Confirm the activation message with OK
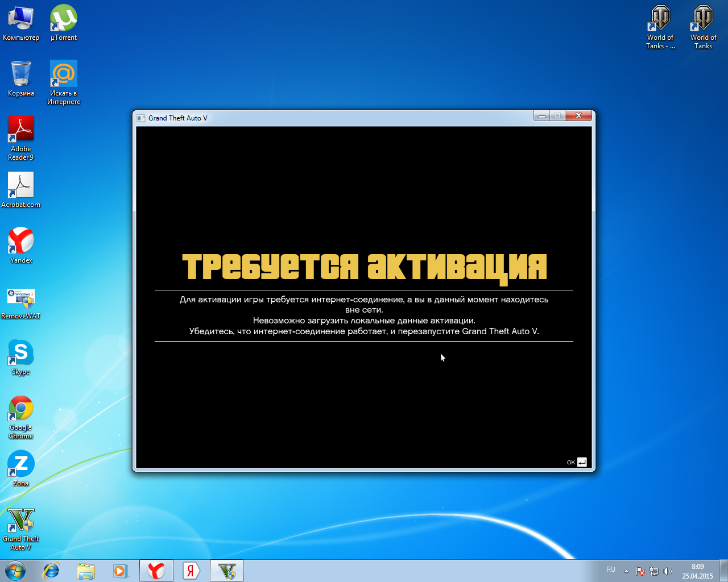Viewport: 728px width, 582px height. point(577,462)
